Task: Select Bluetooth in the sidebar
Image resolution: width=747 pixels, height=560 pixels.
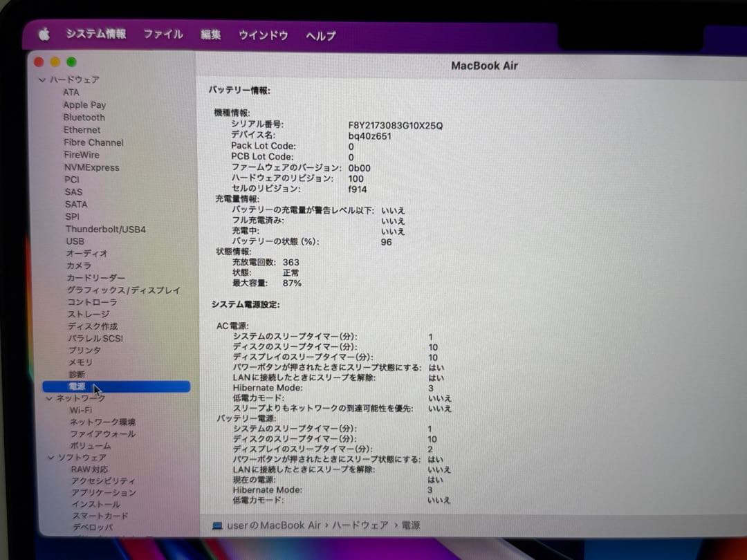Action: pyautogui.click(x=84, y=118)
